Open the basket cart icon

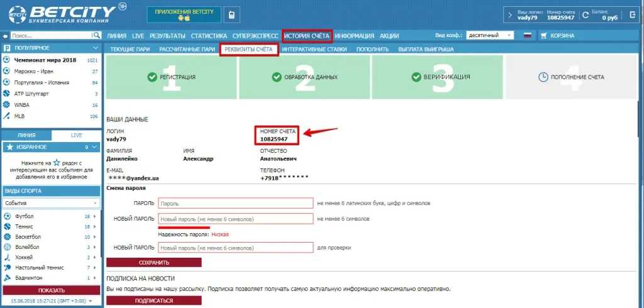pos(544,36)
